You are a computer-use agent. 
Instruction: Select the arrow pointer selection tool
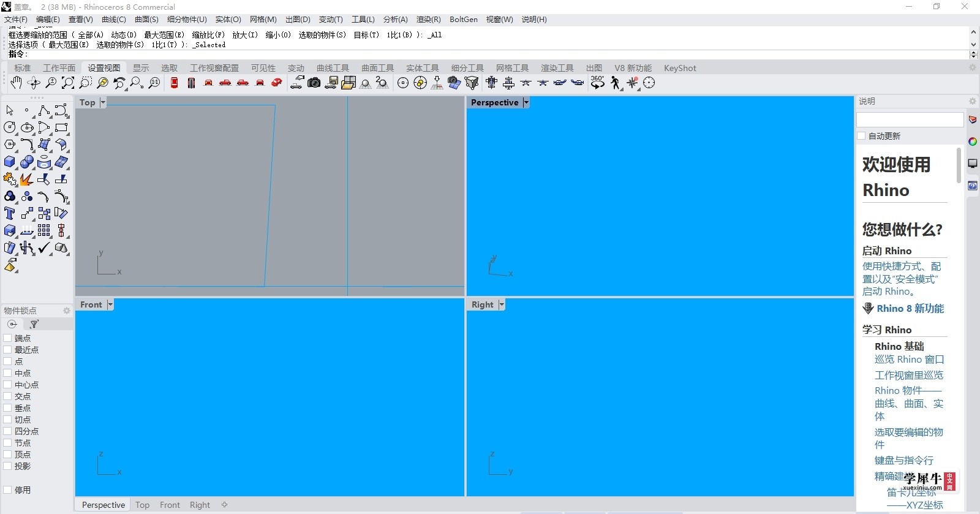pos(10,110)
